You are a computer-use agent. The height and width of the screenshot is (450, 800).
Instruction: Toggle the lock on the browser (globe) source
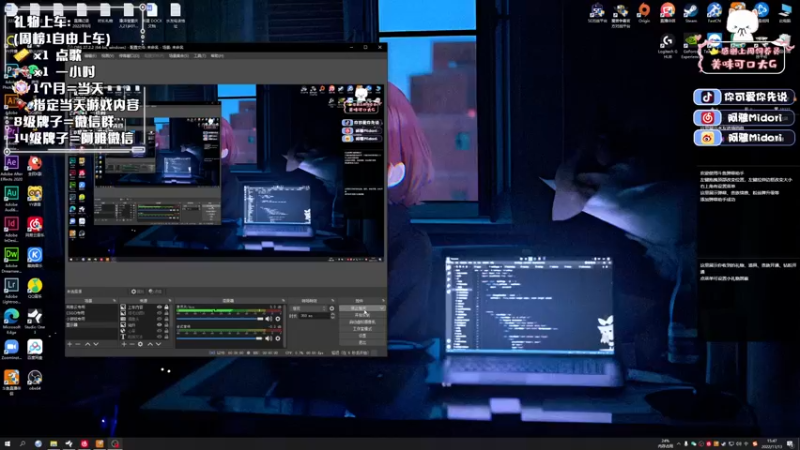pos(166,331)
